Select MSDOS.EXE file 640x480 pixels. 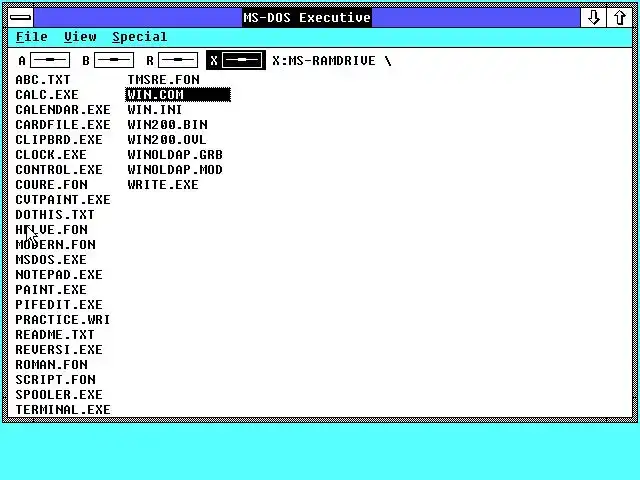(51, 260)
